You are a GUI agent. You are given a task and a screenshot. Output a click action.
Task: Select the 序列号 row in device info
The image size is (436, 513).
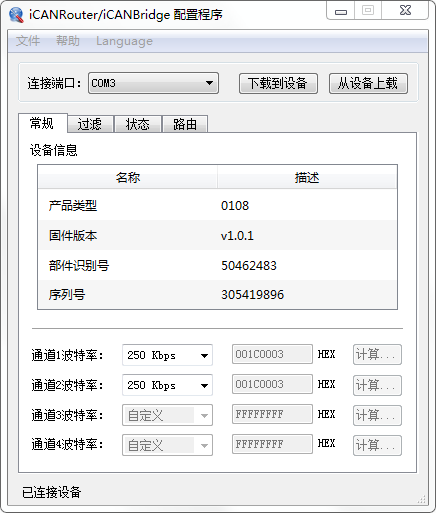[x=217, y=294]
